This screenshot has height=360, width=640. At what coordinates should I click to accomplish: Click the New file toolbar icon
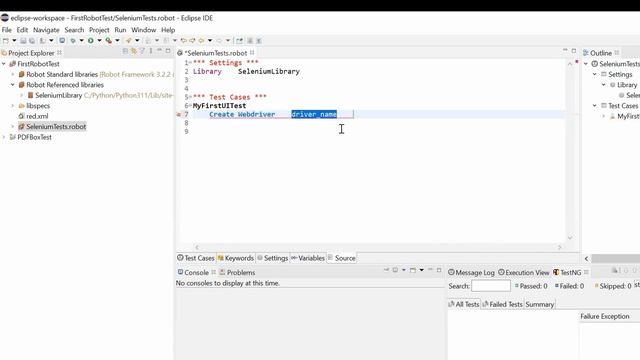click(x=6, y=40)
